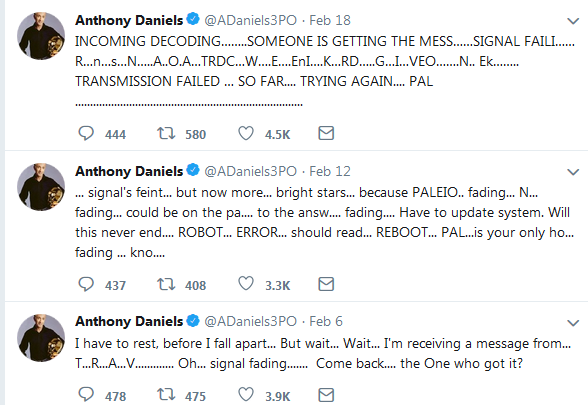This screenshot has width=588, height=405.
Task: Like the Feb 18 tweet
Action: click(246, 134)
